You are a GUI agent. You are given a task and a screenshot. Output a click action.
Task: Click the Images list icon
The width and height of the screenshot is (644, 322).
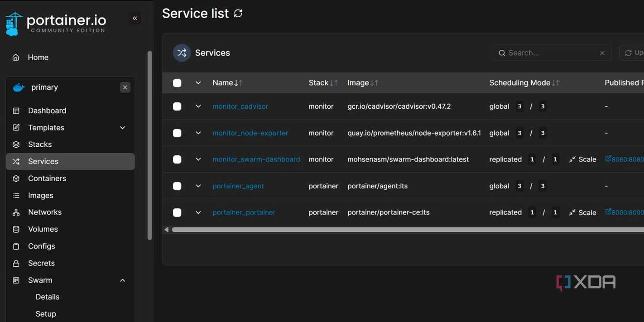16,196
